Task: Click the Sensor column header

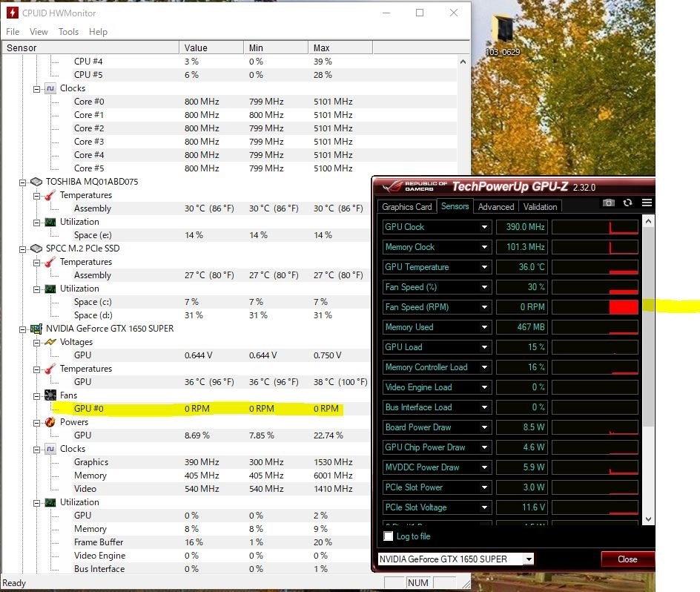Action: pos(90,47)
